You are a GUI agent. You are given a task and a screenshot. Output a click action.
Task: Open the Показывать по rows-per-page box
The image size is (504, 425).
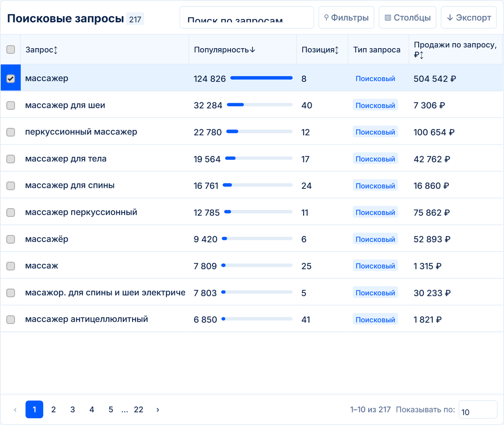(478, 409)
